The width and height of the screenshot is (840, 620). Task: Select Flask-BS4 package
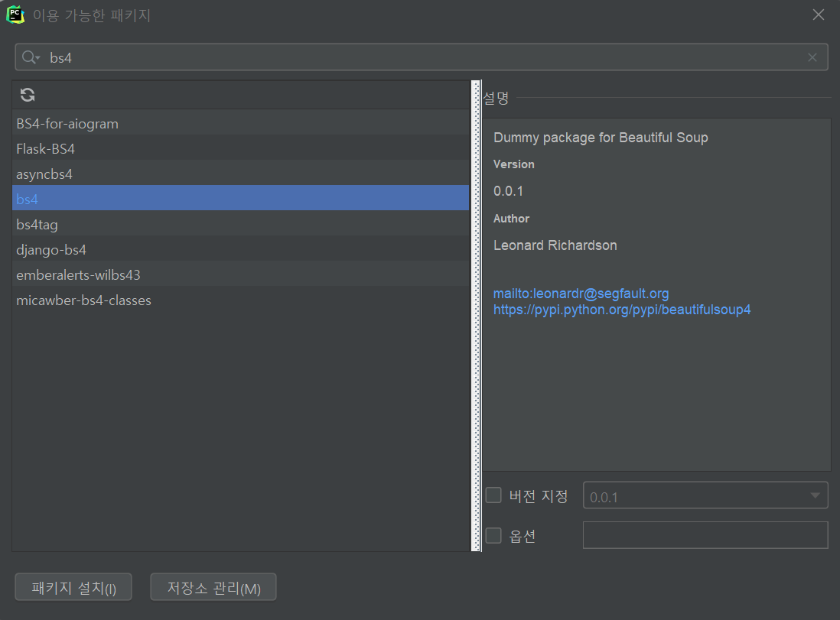click(240, 149)
